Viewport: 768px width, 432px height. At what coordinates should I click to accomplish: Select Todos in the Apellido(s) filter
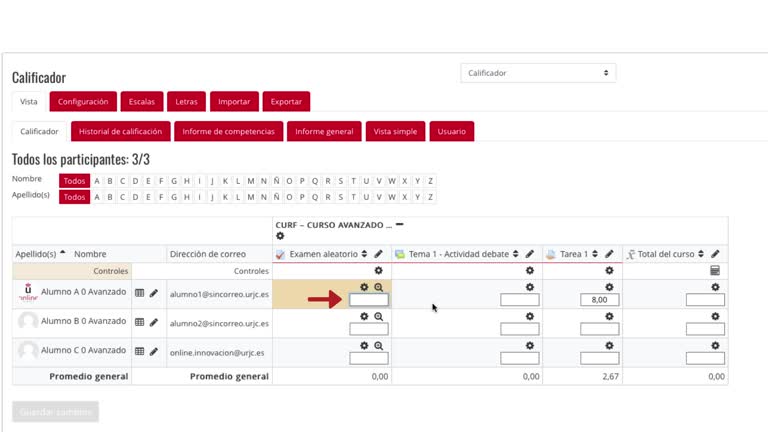(x=74, y=197)
